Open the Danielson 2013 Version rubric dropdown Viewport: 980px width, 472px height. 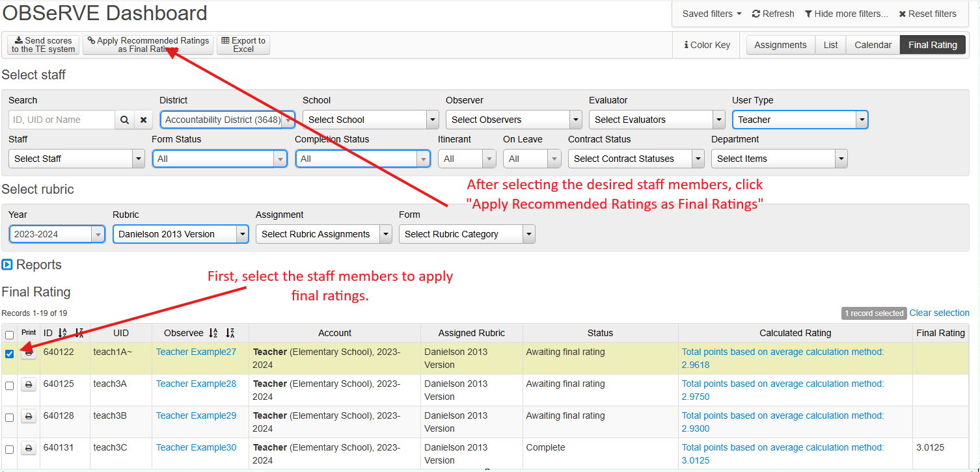(180, 234)
